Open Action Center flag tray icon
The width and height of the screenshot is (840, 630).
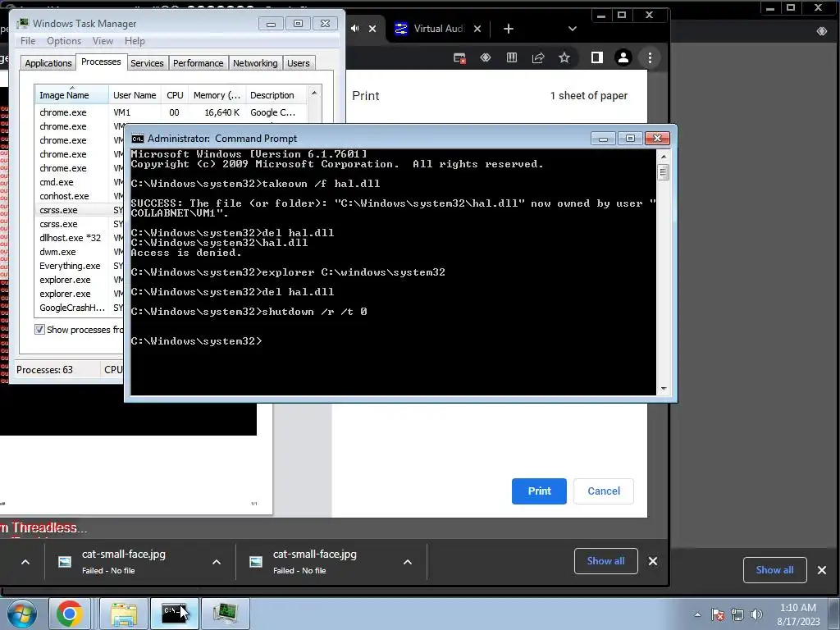(718, 614)
